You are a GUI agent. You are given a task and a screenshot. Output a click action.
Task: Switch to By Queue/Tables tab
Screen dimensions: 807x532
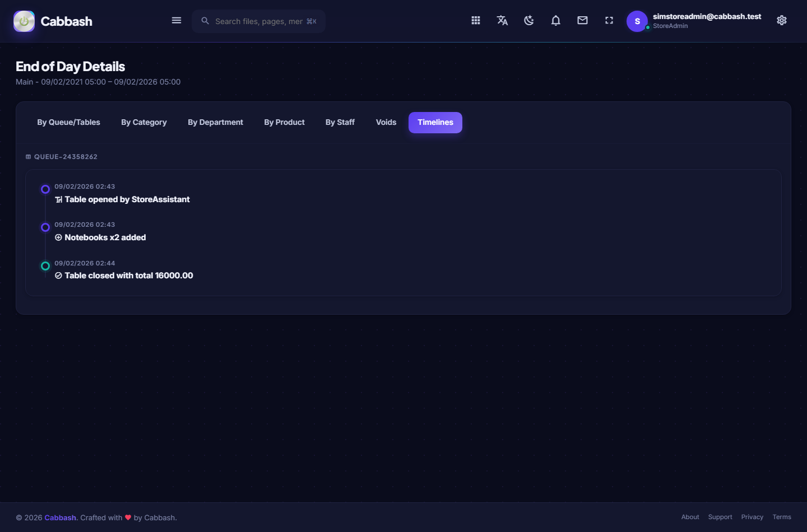click(x=69, y=122)
